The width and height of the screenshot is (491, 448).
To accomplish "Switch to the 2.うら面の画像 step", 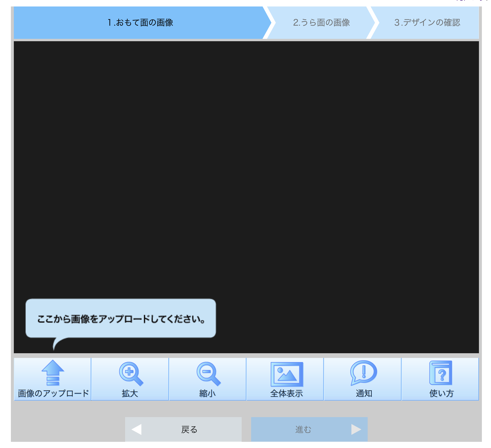I will point(321,23).
